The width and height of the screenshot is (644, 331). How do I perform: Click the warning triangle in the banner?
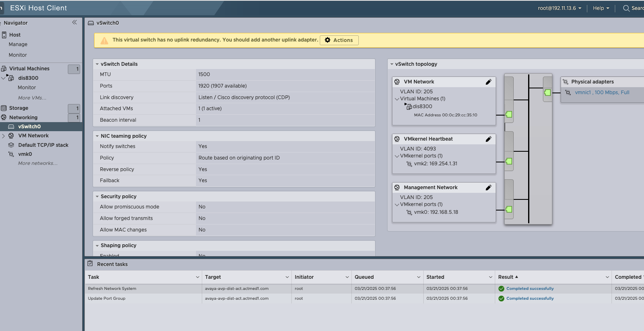coord(104,40)
